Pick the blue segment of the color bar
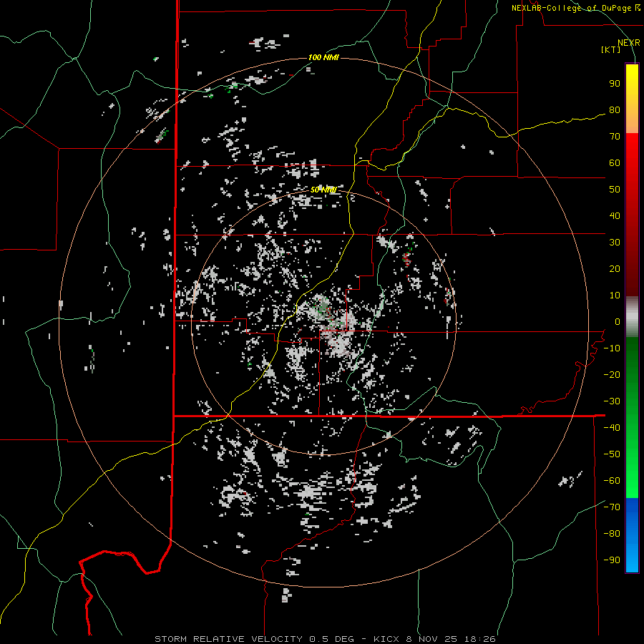Screen dimensions: 644x644 pos(632,535)
